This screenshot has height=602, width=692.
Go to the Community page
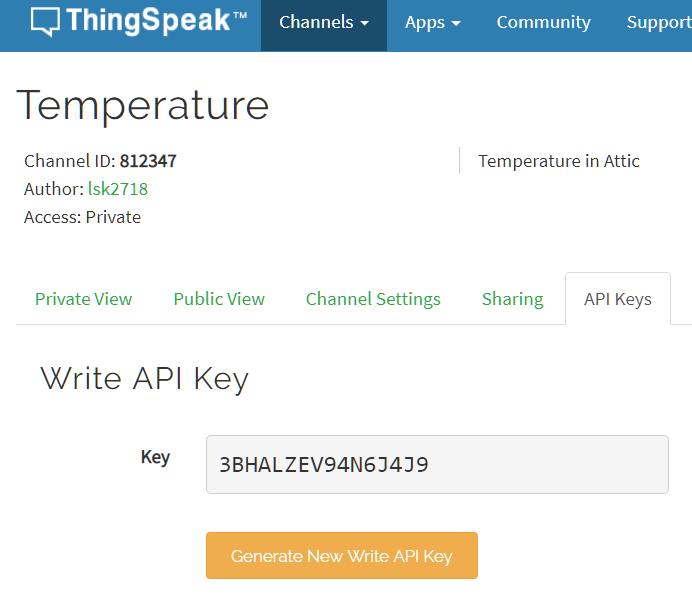[543, 23]
